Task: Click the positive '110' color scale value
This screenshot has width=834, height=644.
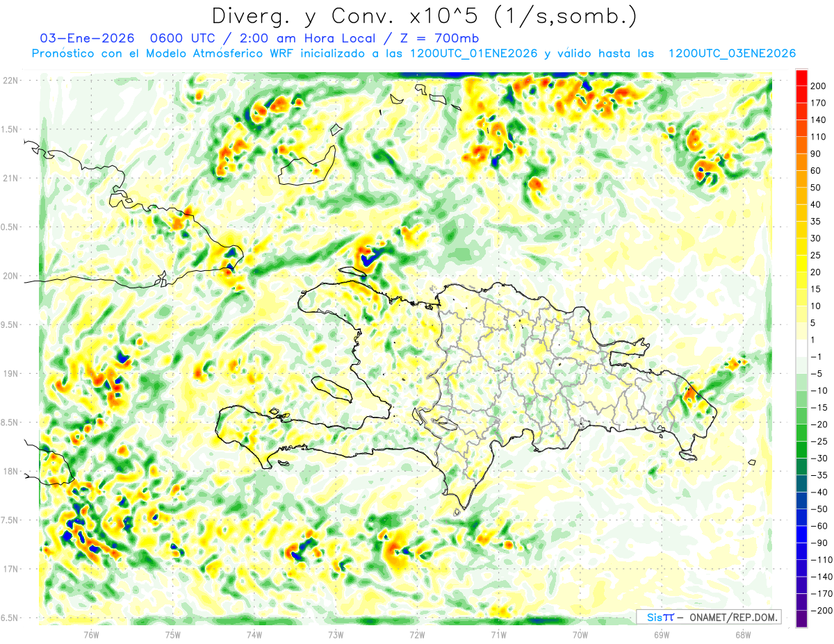Action: (x=819, y=137)
